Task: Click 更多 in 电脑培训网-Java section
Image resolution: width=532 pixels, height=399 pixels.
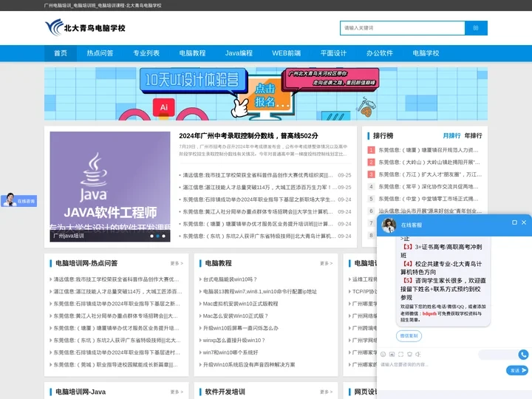Action: point(177,392)
